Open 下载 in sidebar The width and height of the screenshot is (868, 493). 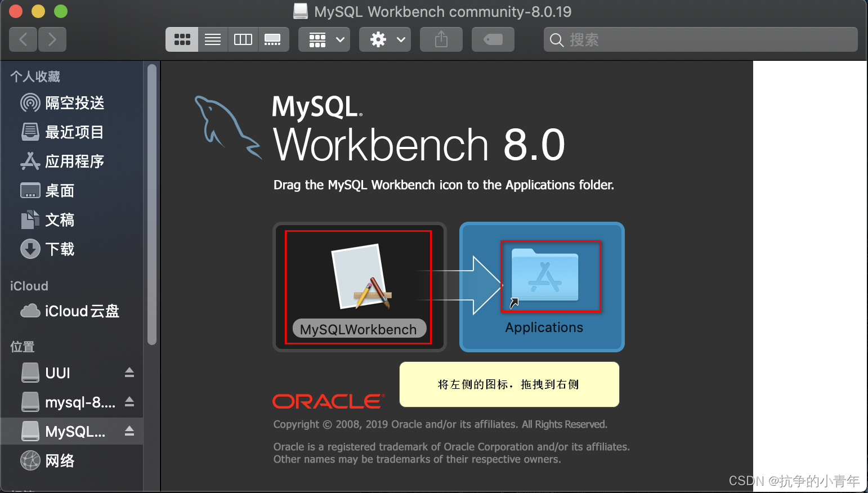pos(72,249)
